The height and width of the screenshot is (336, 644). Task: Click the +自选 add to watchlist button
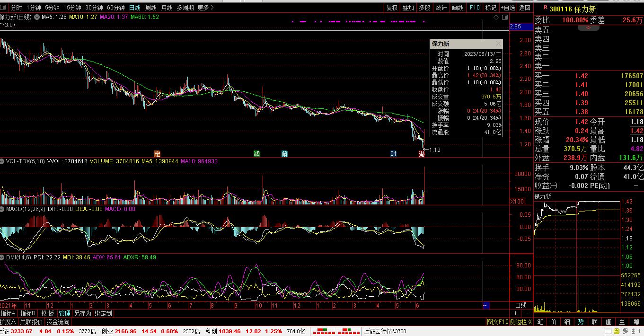coord(508,8)
